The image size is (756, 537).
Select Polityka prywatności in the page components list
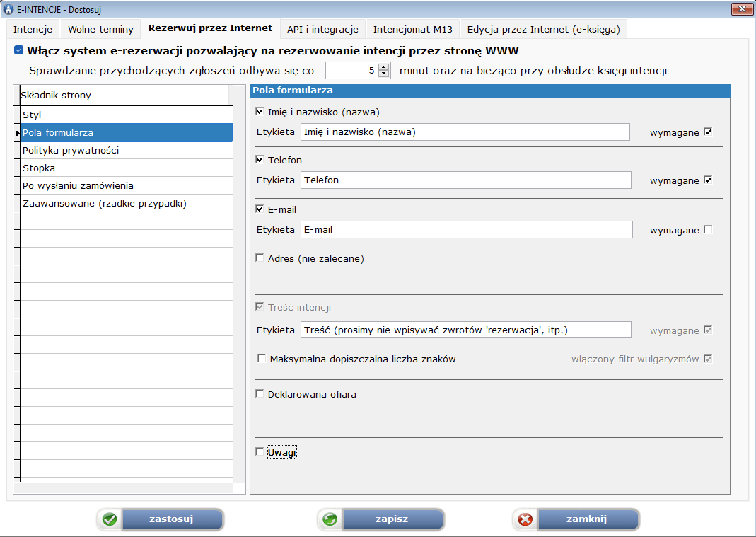(71, 150)
